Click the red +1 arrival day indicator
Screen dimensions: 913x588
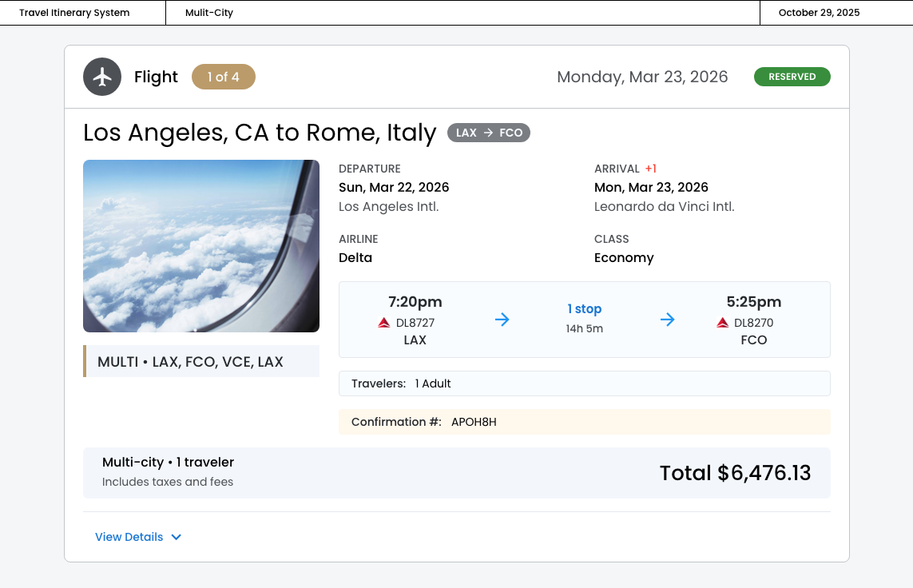tap(651, 169)
